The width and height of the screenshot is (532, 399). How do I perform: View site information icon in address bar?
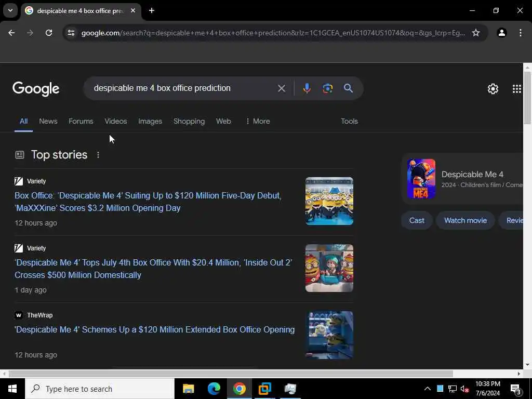(x=71, y=33)
